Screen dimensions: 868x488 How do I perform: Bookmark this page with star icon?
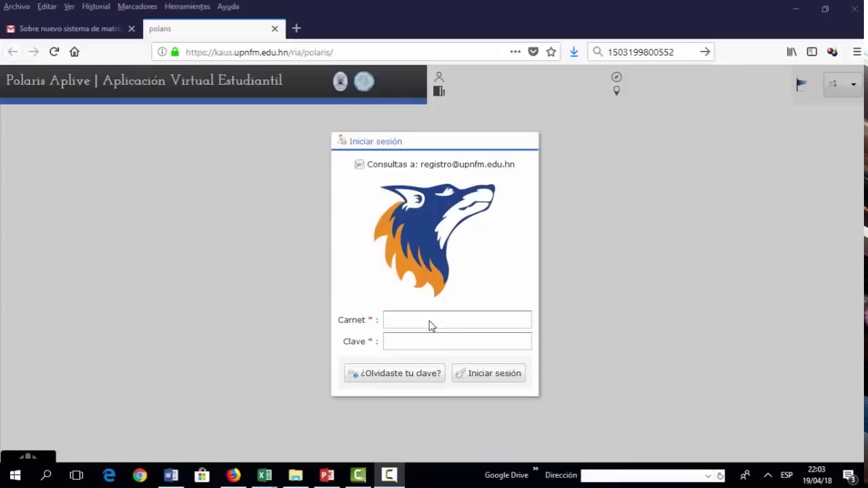click(551, 52)
